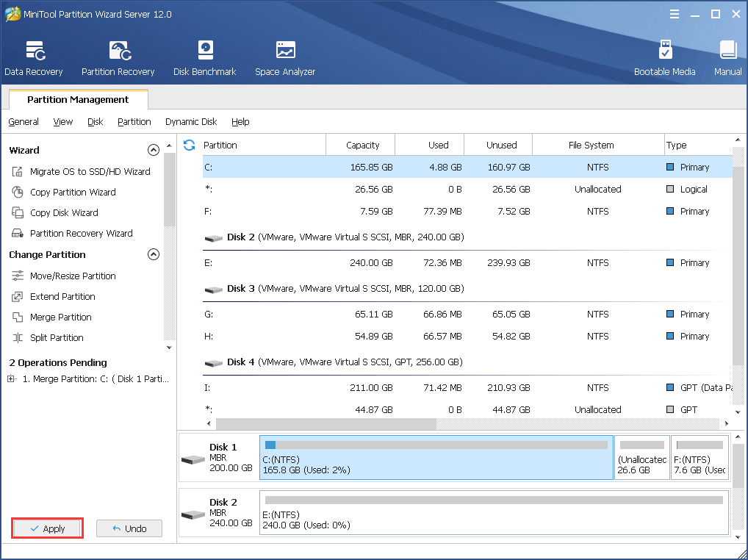
Task: Click the Merge Partition icon
Action: point(18,317)
